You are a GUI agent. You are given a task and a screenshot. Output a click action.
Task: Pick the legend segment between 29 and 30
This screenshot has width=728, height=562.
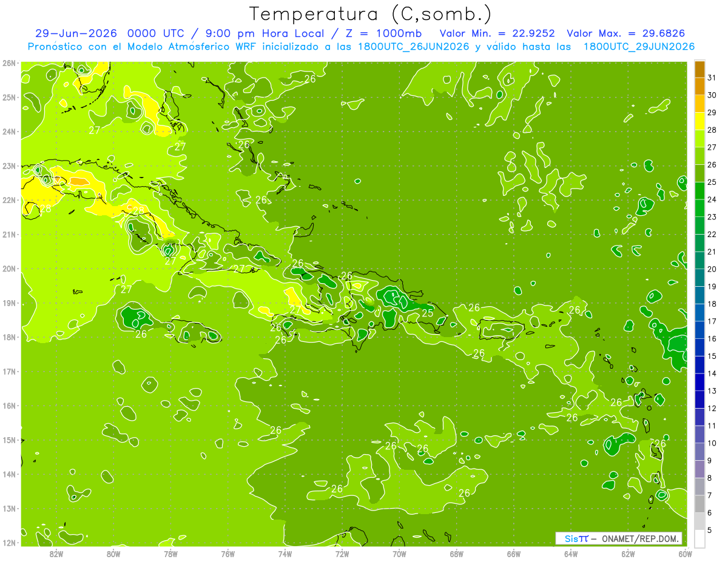pos(699,104)
